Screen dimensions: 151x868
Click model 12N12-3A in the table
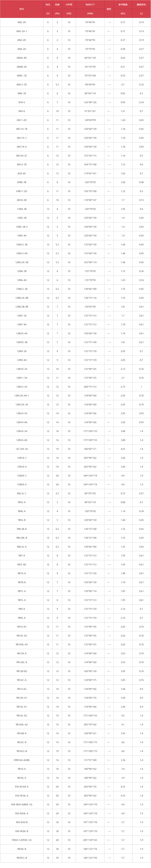tap(22, 387)
